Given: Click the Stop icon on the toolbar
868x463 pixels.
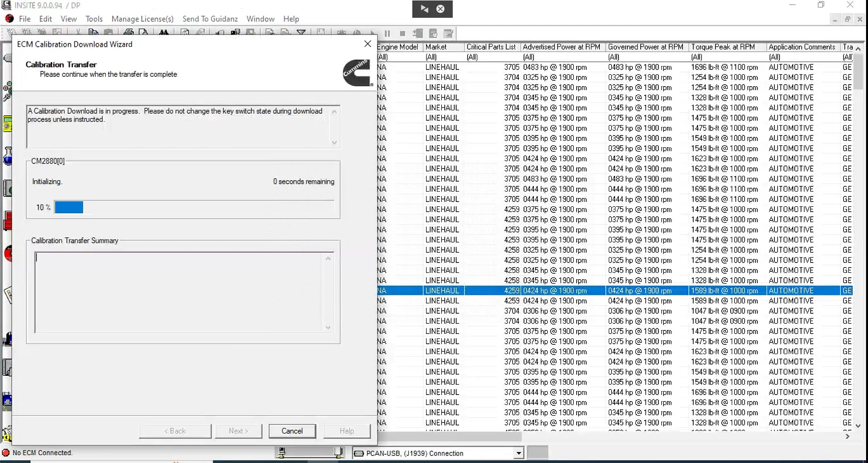Looking at the screenshot, I should pyautogui.click(x=402, y=33).
